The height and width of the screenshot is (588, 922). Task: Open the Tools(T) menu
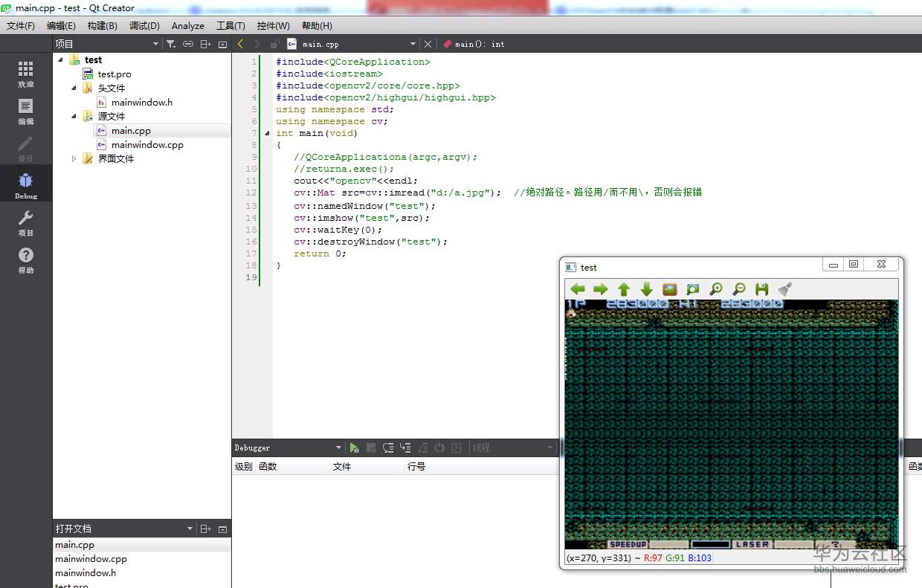point(230,25)
